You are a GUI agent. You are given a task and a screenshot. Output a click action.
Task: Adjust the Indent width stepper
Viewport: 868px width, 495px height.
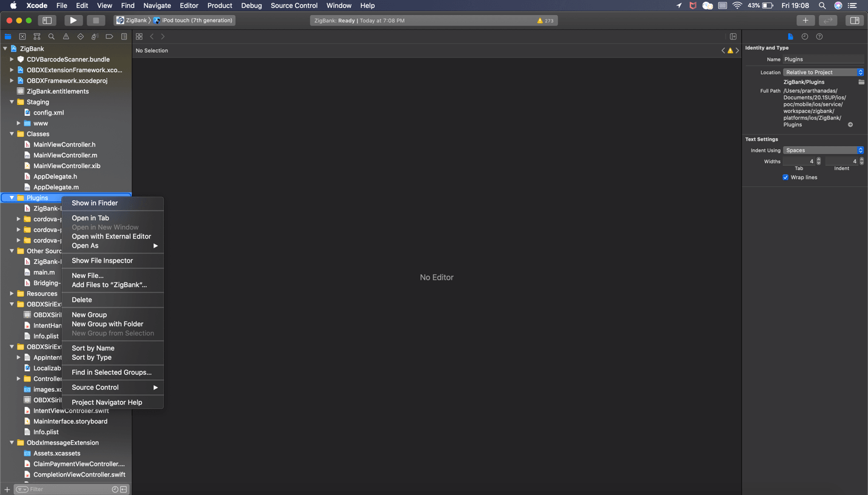point(861,161)
